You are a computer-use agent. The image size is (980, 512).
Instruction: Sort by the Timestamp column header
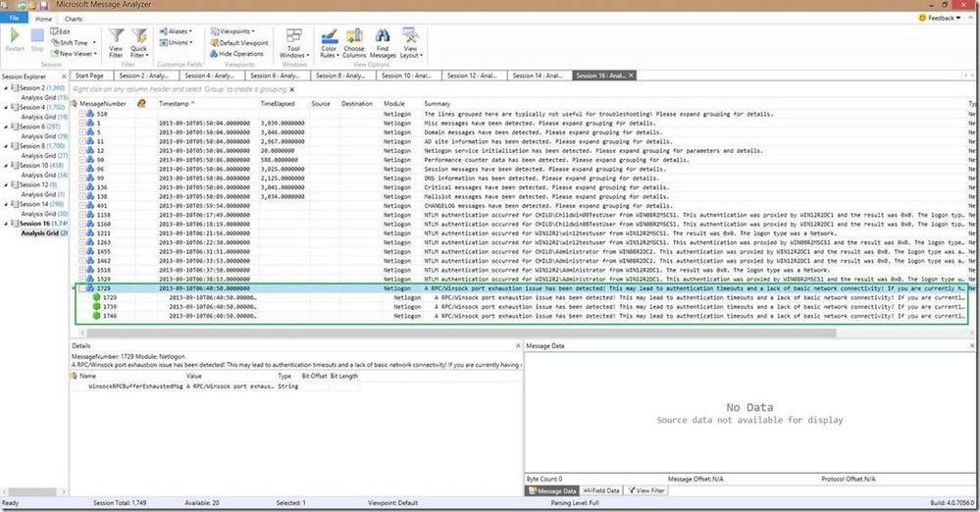click(176, 103)
